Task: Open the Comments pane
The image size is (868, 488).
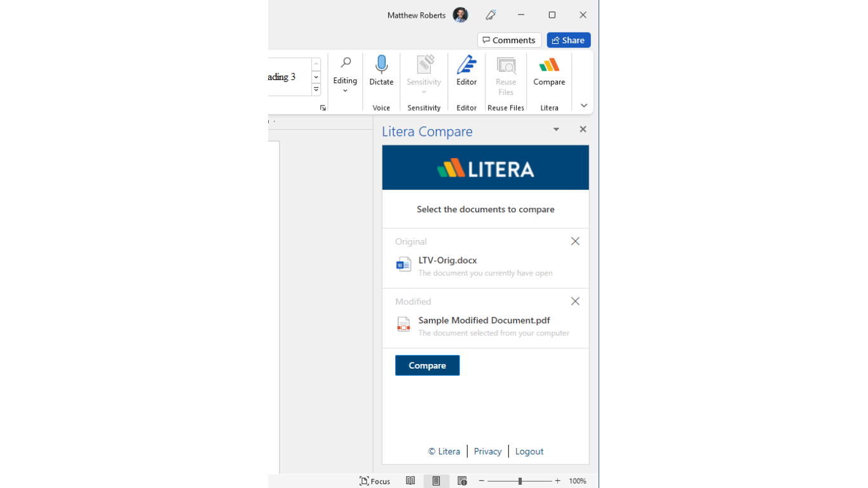Action: 509,40
